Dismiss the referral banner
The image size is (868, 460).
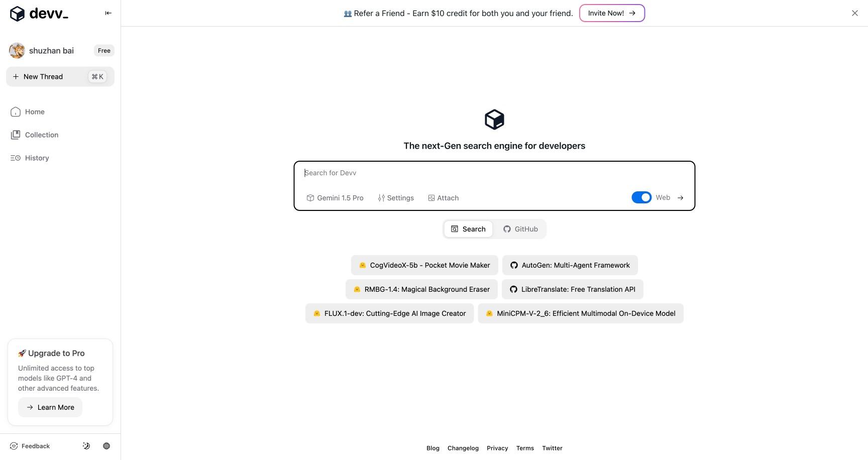pos(854,13)
